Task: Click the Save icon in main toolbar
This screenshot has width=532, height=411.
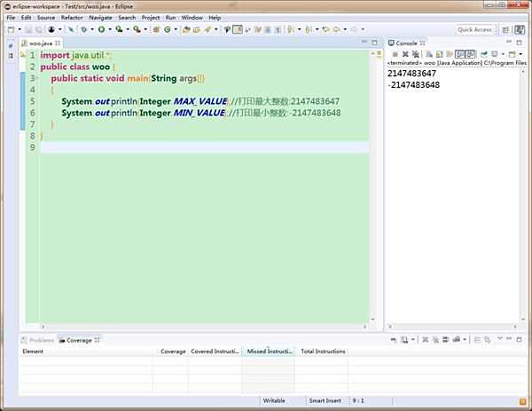Action: [28, 30]
